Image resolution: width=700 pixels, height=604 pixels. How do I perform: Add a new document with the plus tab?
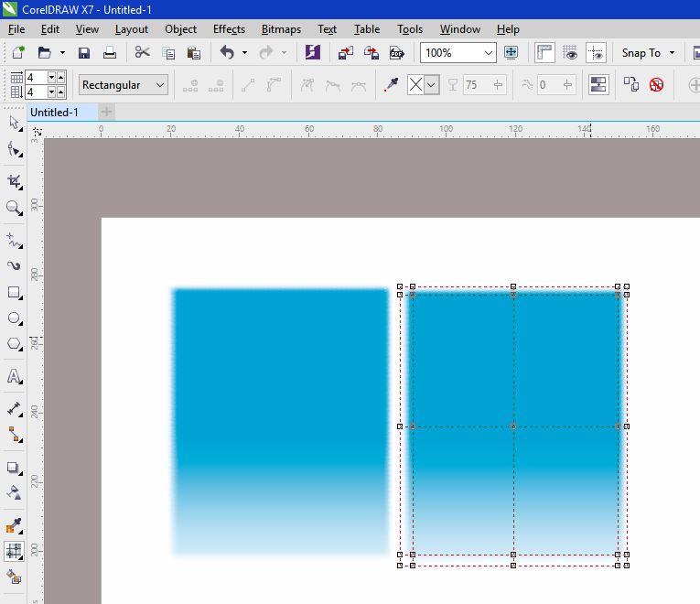[x=106, y=112]
